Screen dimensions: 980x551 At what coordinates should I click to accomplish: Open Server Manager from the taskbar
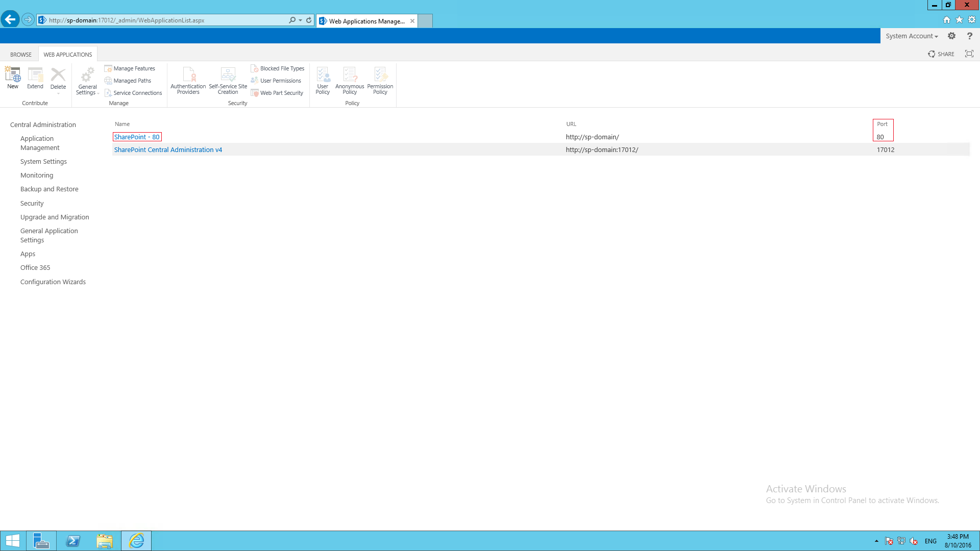point(41,541)
